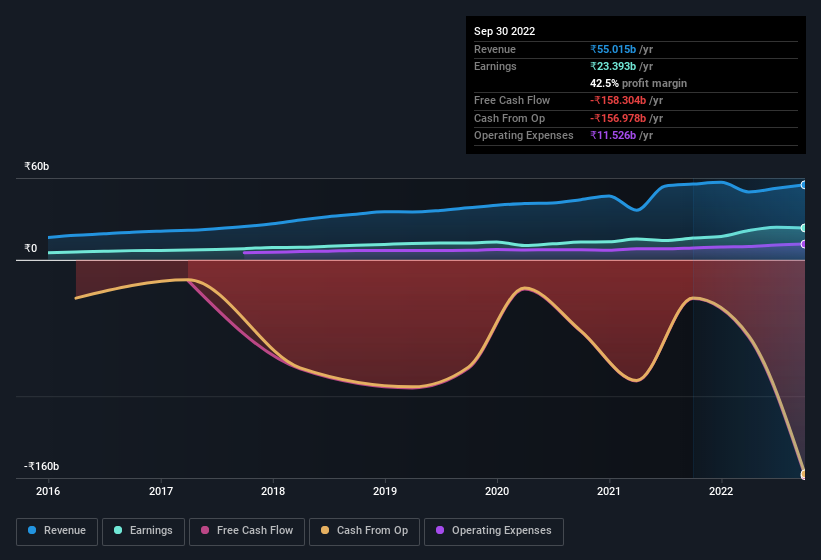821x560 pixels.
Task: Click the Sep 30 2022 tooltip date
Action: click(504, 31)
